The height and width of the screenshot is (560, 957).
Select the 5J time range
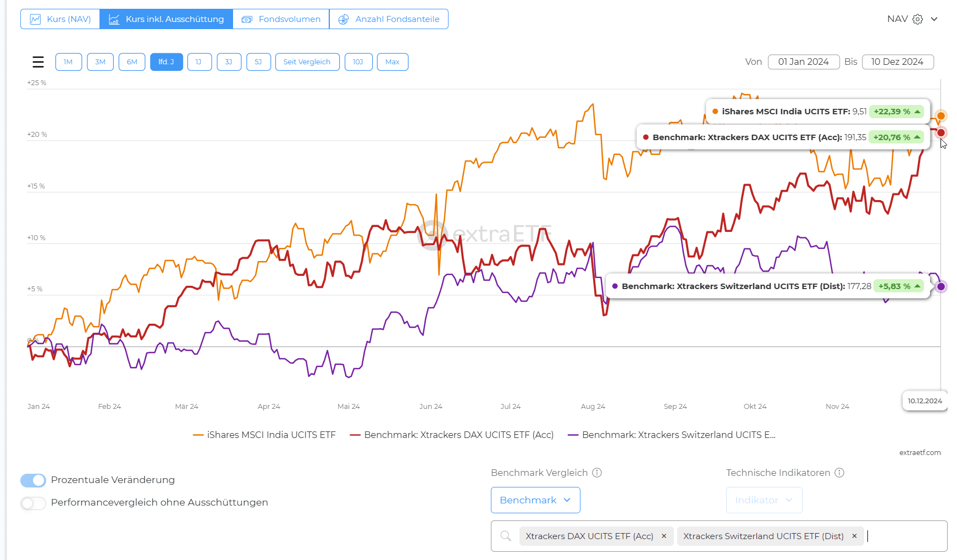click(259, 62)
